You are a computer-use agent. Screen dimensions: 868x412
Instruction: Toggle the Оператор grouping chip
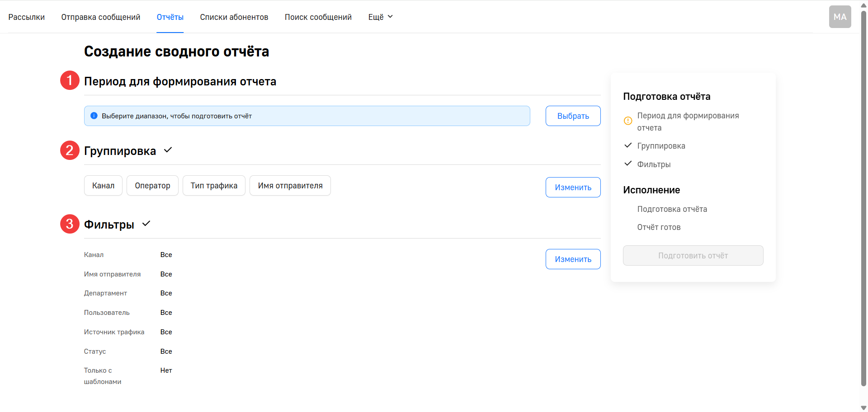click(x=152, y=186)
